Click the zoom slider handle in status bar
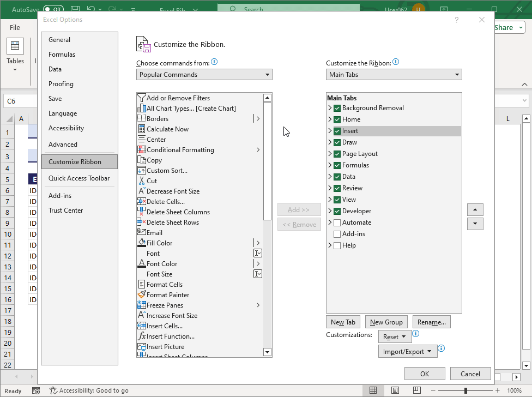Screen dimensions: 532x397 (x=466, y=390)
